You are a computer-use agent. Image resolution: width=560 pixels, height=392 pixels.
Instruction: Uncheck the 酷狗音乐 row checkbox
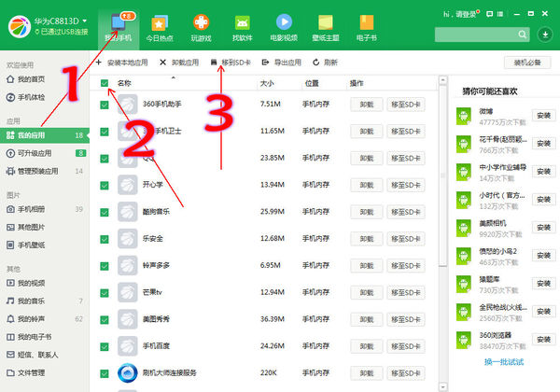coord(105,213)
